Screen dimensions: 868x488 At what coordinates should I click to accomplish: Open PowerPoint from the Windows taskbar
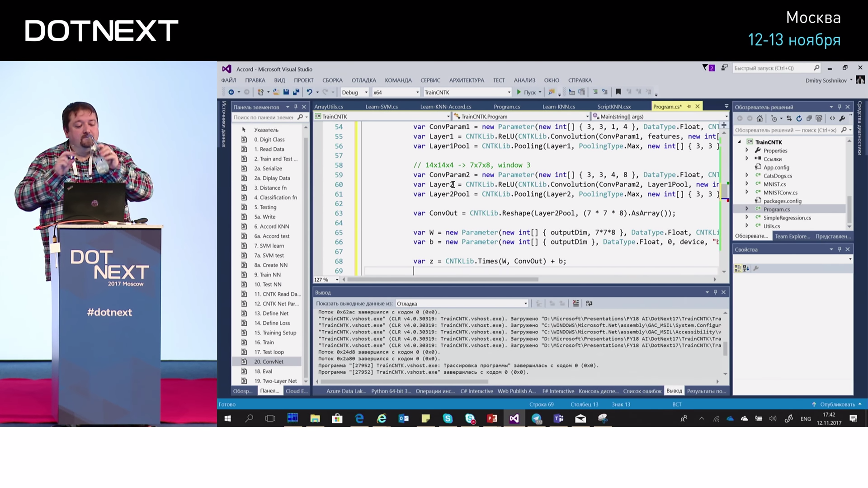[x=492, y=418]
